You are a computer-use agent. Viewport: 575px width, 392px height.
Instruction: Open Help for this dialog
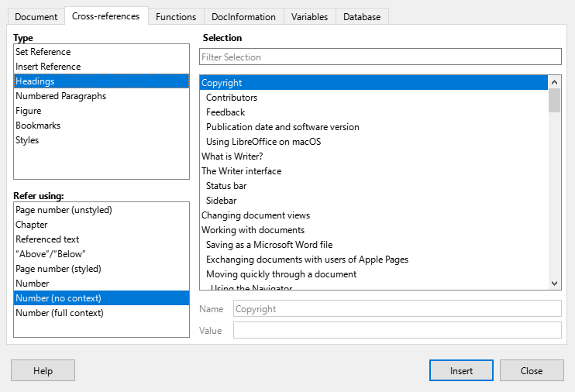coord(43,370)
